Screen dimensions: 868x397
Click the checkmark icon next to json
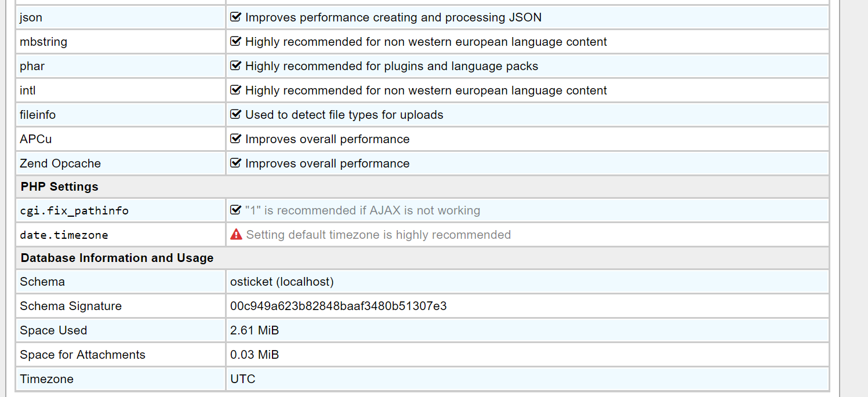(235, 17)
